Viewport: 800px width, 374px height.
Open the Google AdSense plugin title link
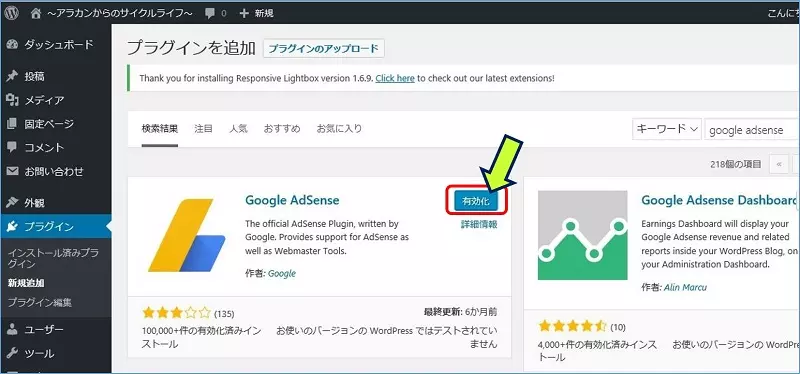pos(292,200)
